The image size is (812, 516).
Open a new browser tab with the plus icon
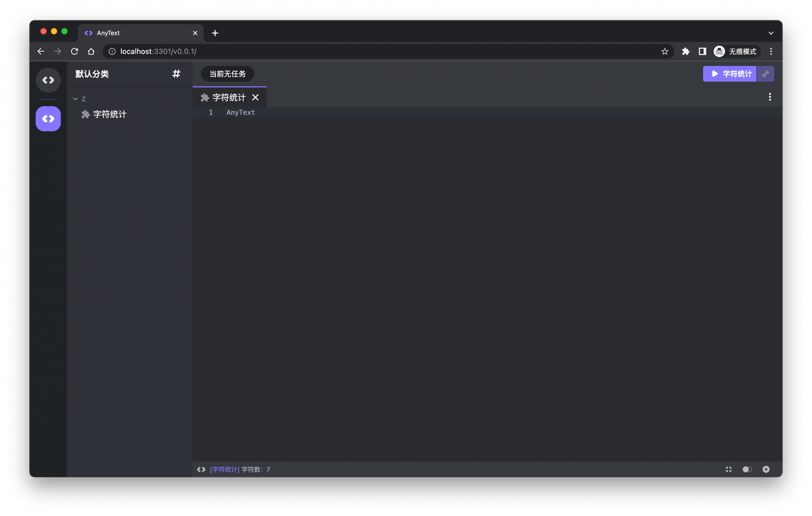[x=215, y=33]
